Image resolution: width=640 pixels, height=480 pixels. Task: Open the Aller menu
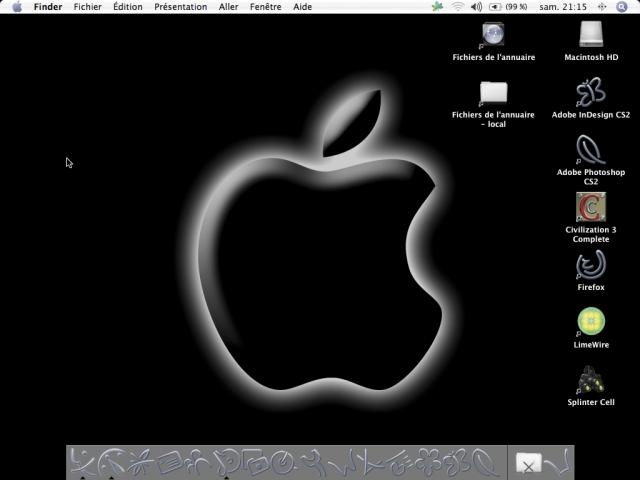pos(228,7)
